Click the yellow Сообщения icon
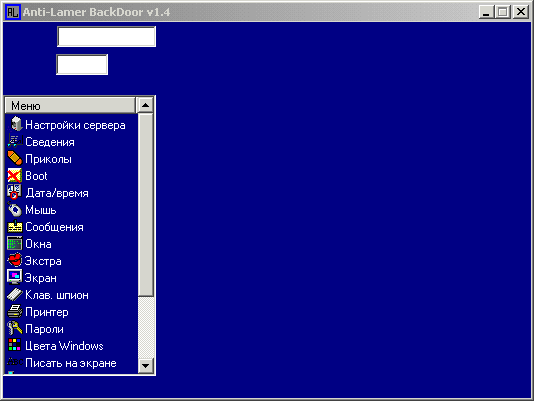Image resolution: width=534 pixels, height=401 pixels. tap(15, 227)
